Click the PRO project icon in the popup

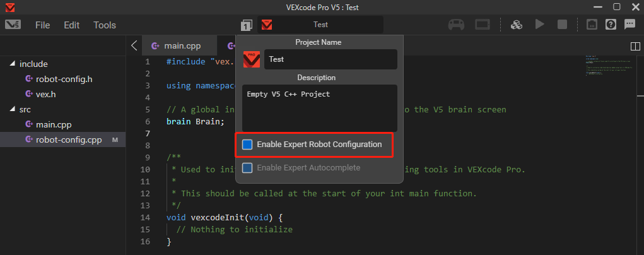(x=252, y=59)
